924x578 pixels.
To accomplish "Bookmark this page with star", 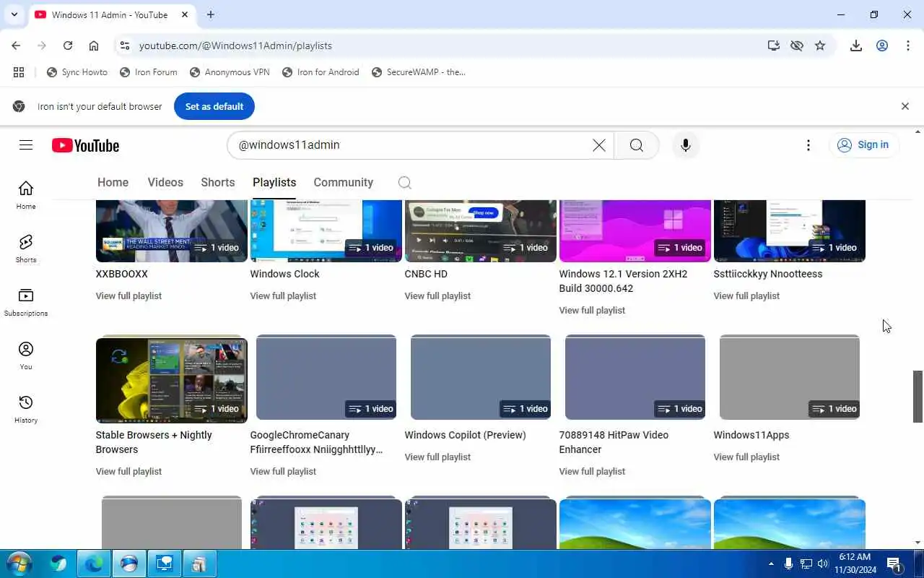I will click(820, 46).
